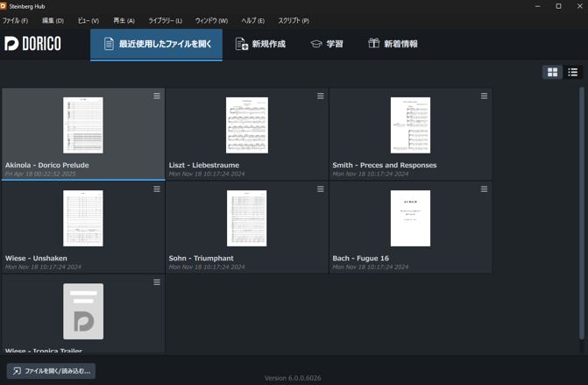Screen dimensions: 588x385
Task: Click the Version 6.0.0.6026 text
Action: pyautogui.click(x=293, y=378)
